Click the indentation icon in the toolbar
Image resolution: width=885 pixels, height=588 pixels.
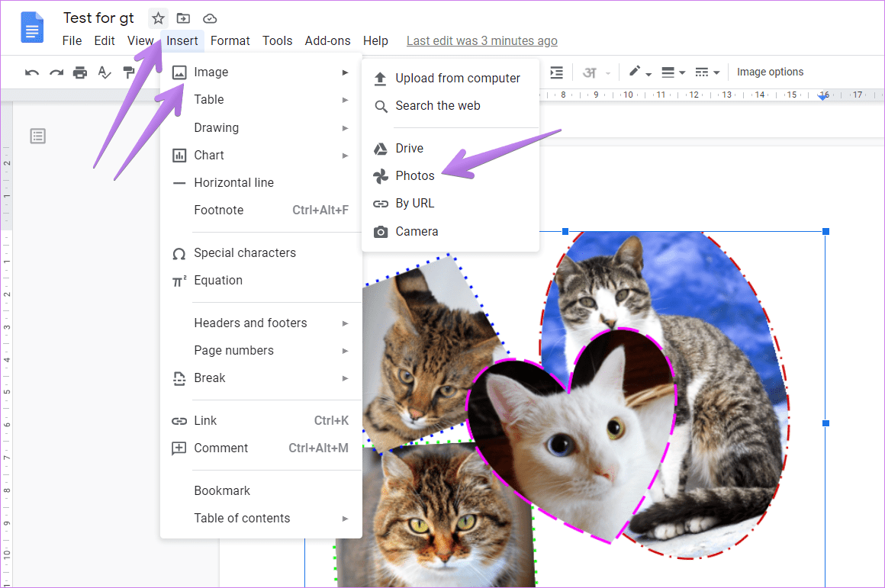point(556,72)
